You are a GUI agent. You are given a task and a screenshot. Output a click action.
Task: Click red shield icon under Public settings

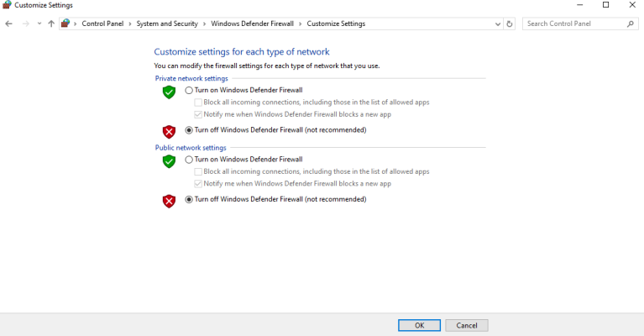pos(169,202)
